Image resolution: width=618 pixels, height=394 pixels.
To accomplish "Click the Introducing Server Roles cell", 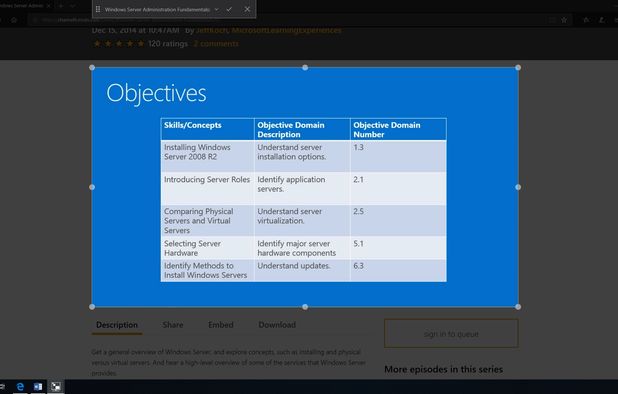I will click(x=207, y=188).
